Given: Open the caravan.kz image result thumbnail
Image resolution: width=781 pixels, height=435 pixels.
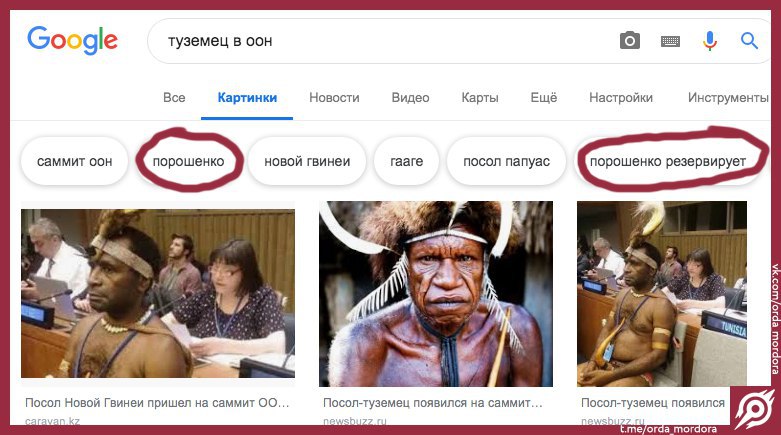Looking at the screenshot, I should coord(158,293).
